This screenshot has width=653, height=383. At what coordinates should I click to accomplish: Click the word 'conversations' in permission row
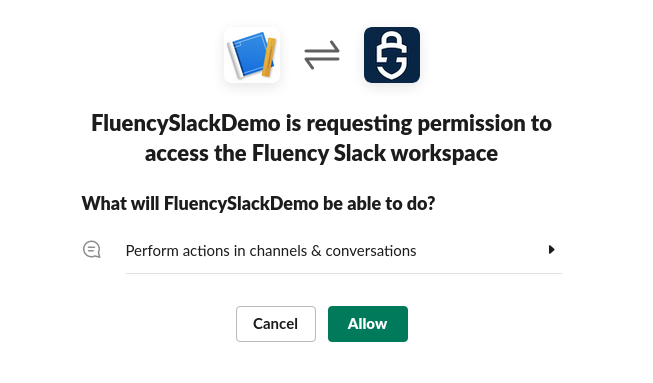click(x=371, y=251)
